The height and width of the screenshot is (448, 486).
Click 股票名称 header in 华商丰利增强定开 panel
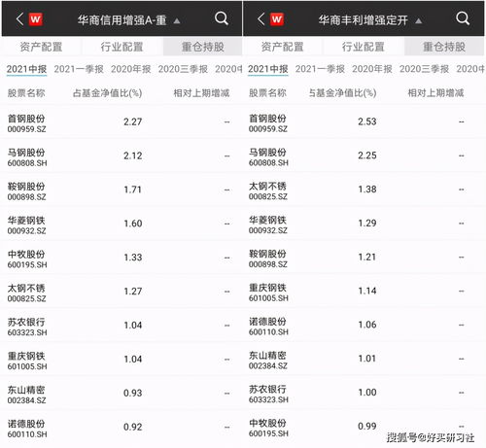[x=267, y=93]
